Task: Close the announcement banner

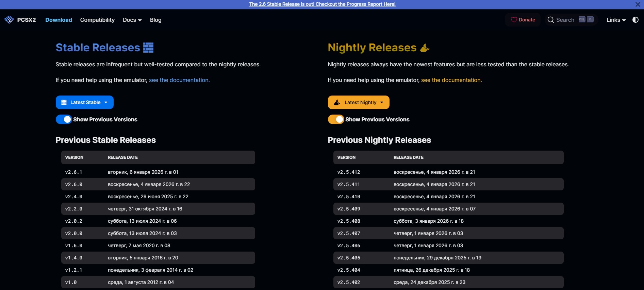Action: pyautogui.click(x=638, y=4)
